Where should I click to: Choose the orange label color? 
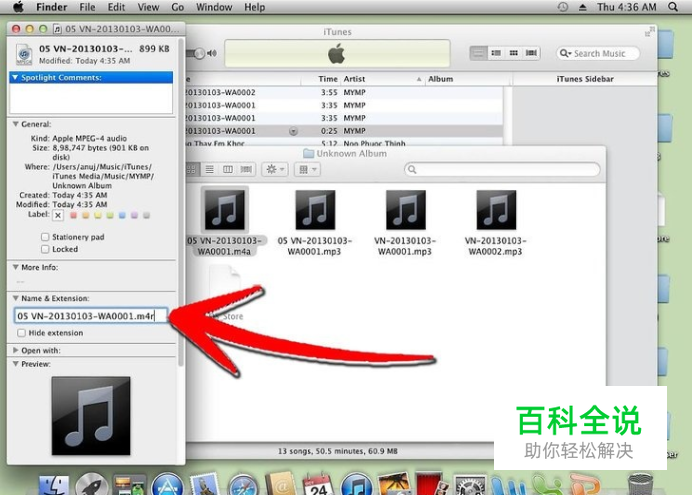coord(86,215)
